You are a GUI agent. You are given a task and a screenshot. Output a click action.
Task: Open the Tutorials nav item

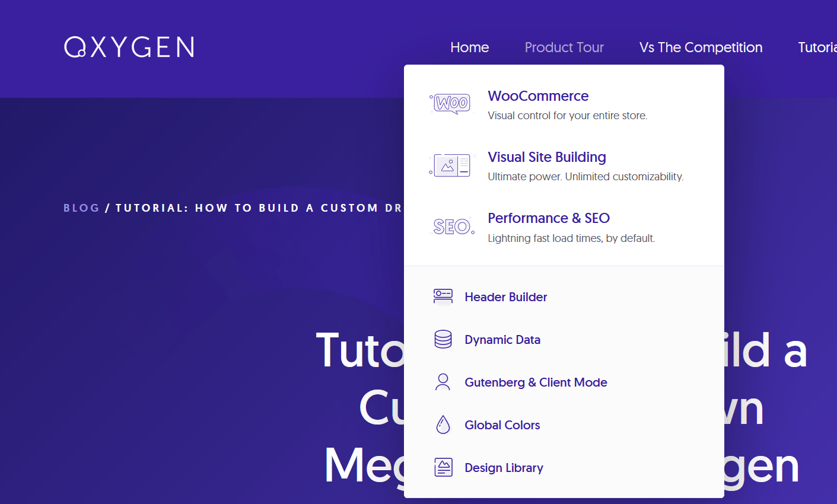click(x=817, y=47)
